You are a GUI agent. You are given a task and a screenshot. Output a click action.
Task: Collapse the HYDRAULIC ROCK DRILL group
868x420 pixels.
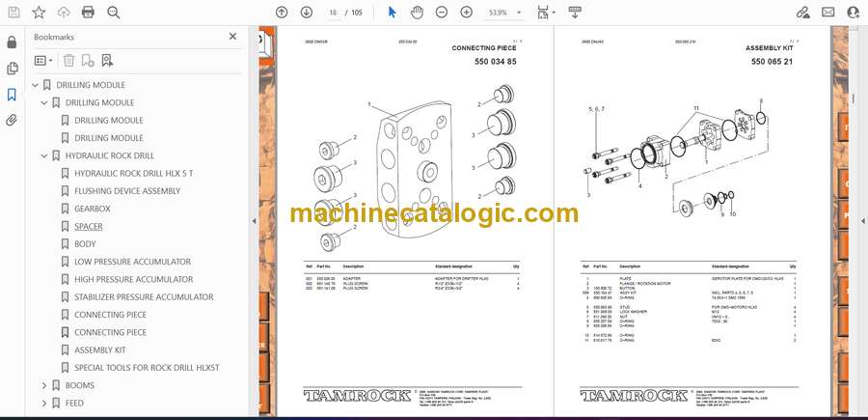coord(44,155)
